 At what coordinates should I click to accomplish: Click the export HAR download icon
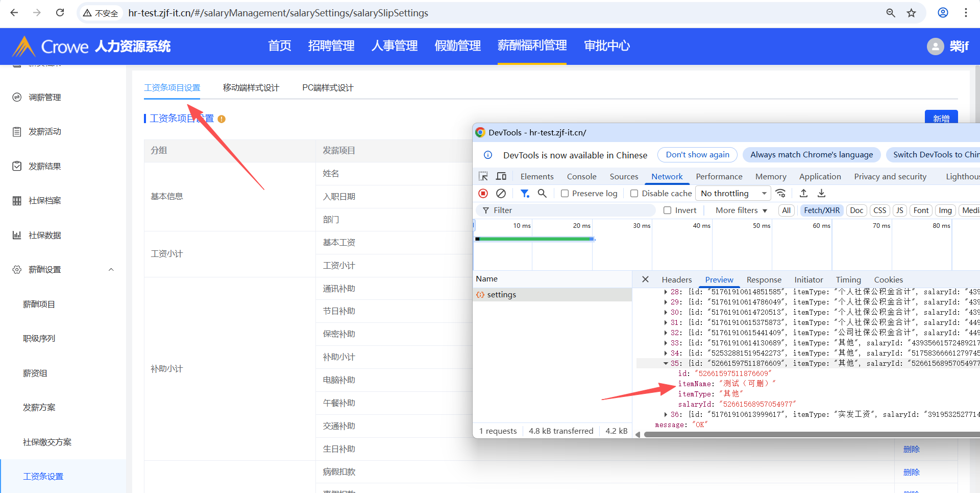[821, 193]
